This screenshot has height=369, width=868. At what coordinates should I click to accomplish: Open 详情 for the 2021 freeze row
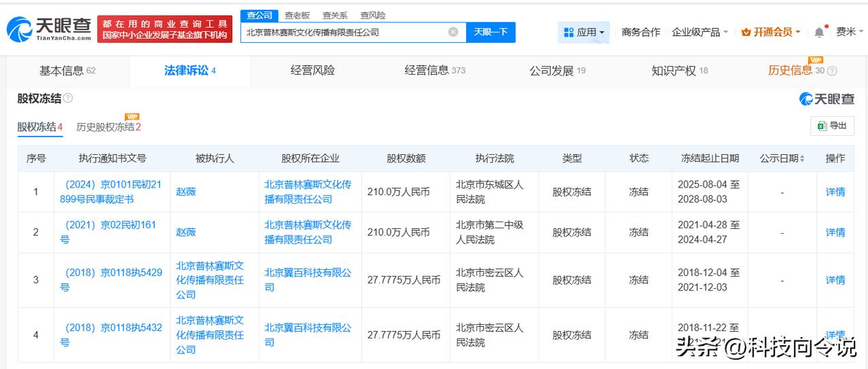[835, 232]
